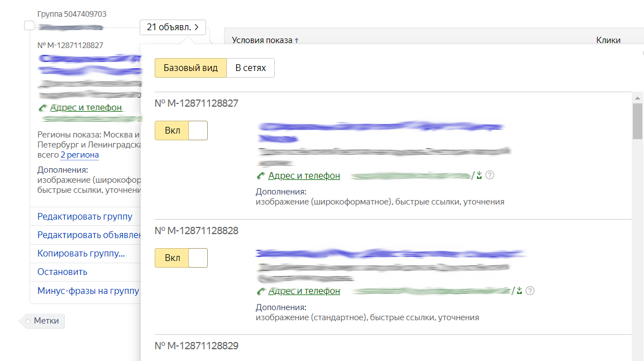Image resolution: width=644 pixels, height=361 pixels.
Task: Click the green arrow icon in ad M-12871128827
Action: click(479, 175)
